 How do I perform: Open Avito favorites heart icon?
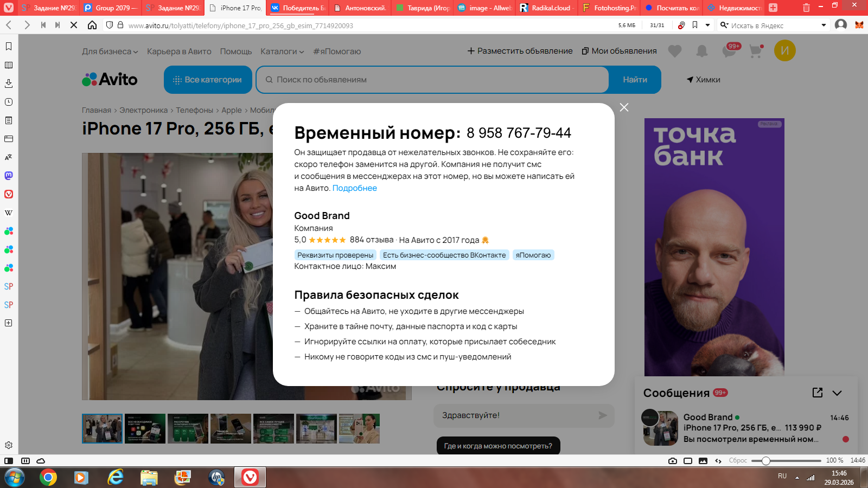coord(675,51)
